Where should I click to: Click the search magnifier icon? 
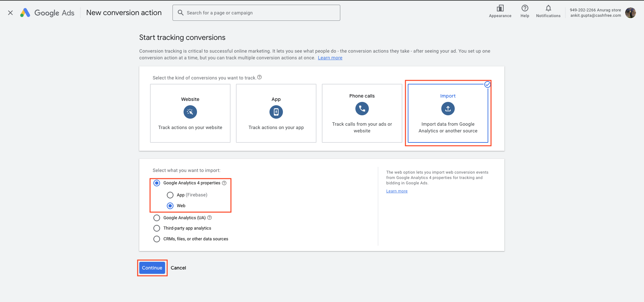click(181, 13)
